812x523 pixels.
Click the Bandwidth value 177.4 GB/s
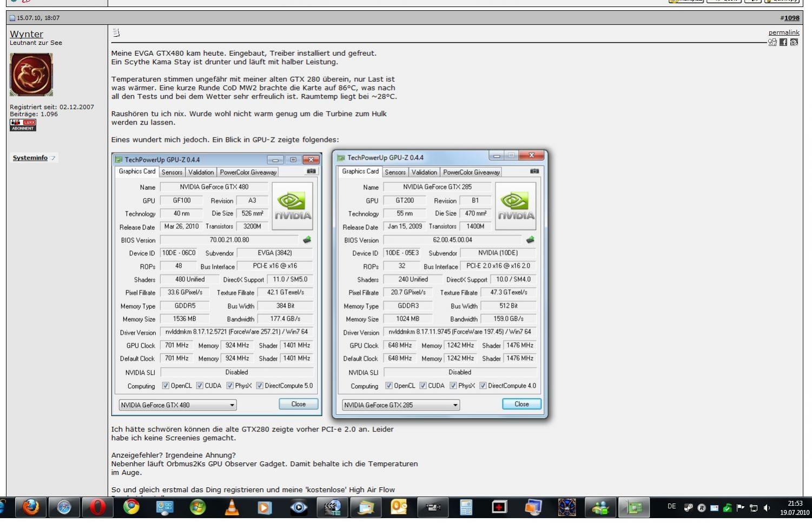point(286,319)
